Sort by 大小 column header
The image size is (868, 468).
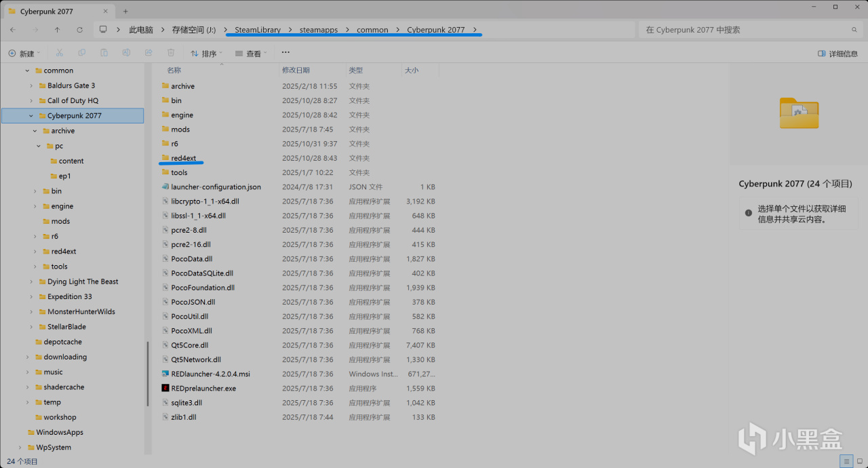[412, 70]
